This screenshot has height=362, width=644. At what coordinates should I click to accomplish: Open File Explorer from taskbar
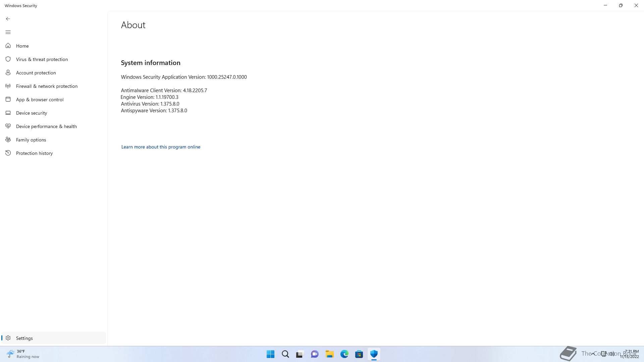329,354
